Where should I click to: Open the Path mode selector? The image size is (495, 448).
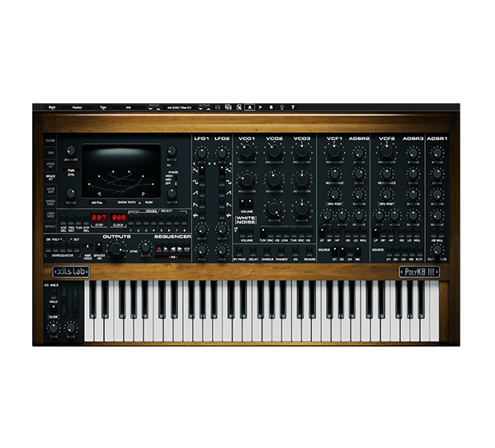71,171
